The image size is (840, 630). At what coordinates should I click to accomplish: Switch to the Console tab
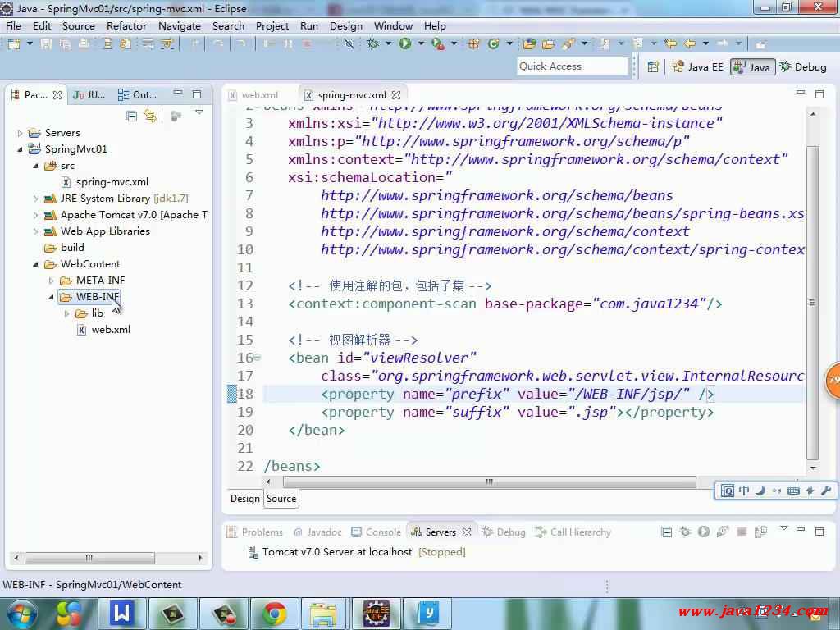[x=376, y=532]
